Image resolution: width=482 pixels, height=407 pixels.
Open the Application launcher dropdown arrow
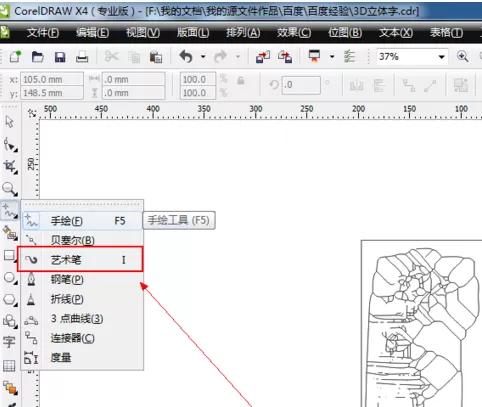332,57
